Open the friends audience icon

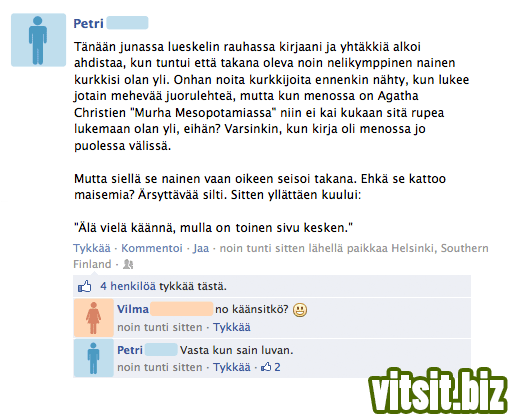(x=128, y=264)
